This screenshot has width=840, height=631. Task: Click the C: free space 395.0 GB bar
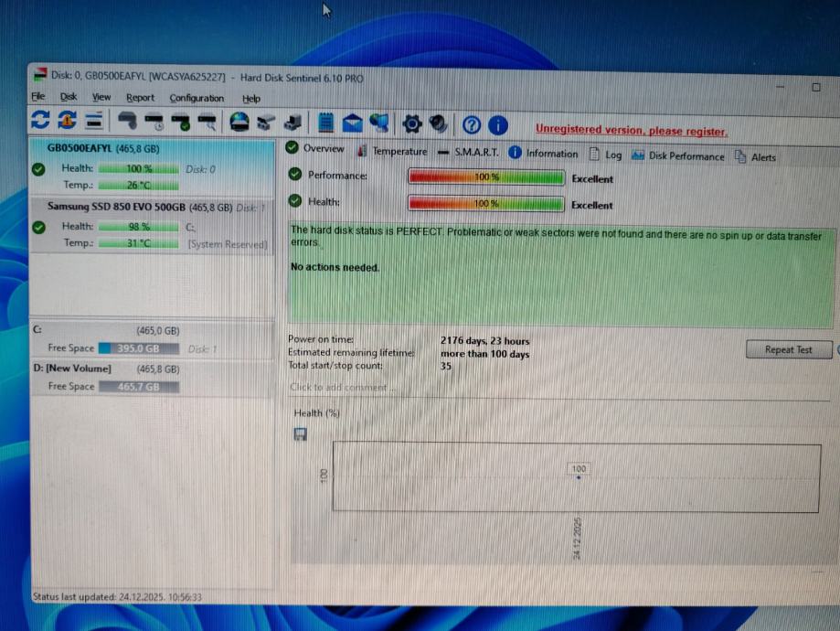point(139,348)
